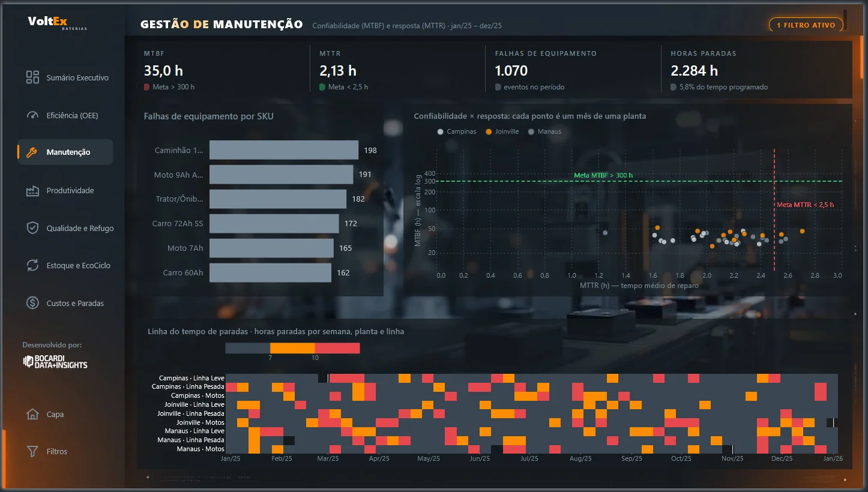Image resolution: width=868 pixels, height=492 pixels.
Task: Select the Moto 9Ah bar showing 191
Action: tap(282, 175)
